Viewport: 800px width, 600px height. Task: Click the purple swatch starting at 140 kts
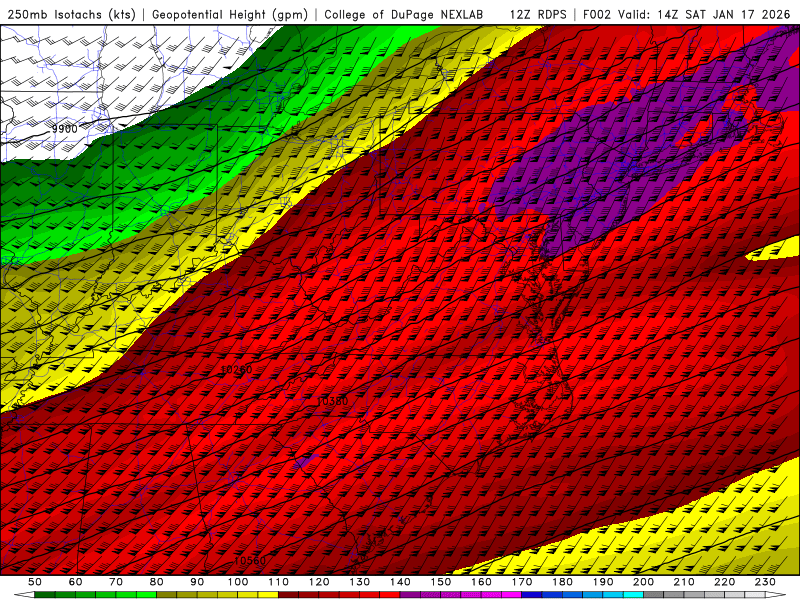tap(410, 595)
